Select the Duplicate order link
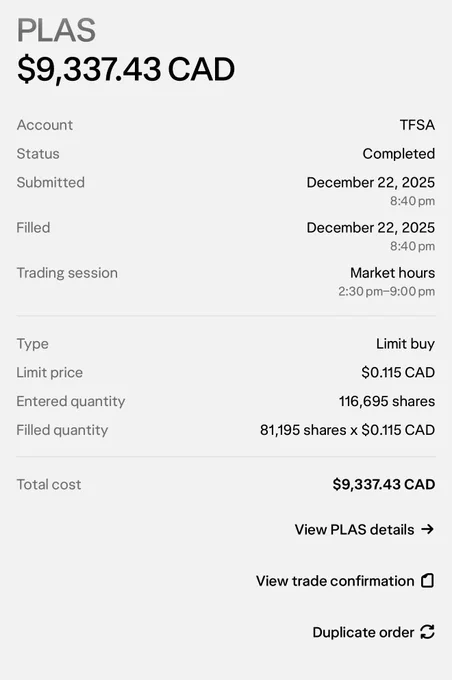 point(373,632)
